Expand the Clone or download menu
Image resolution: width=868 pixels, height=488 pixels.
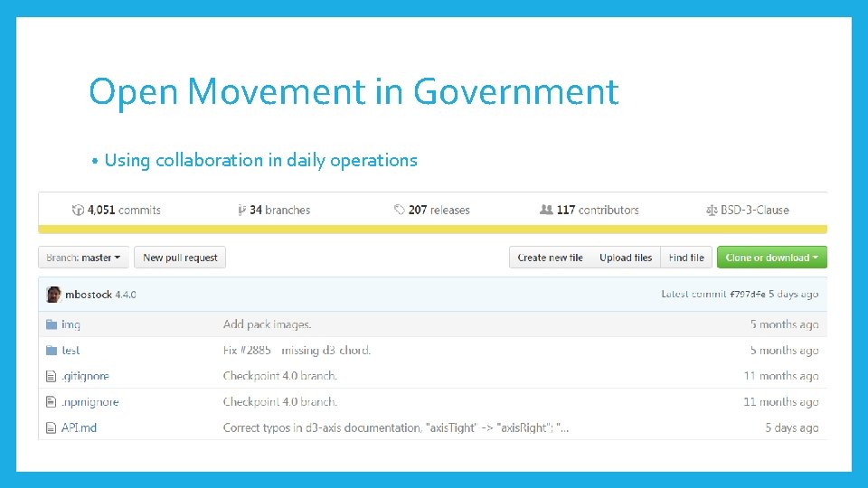771,258
